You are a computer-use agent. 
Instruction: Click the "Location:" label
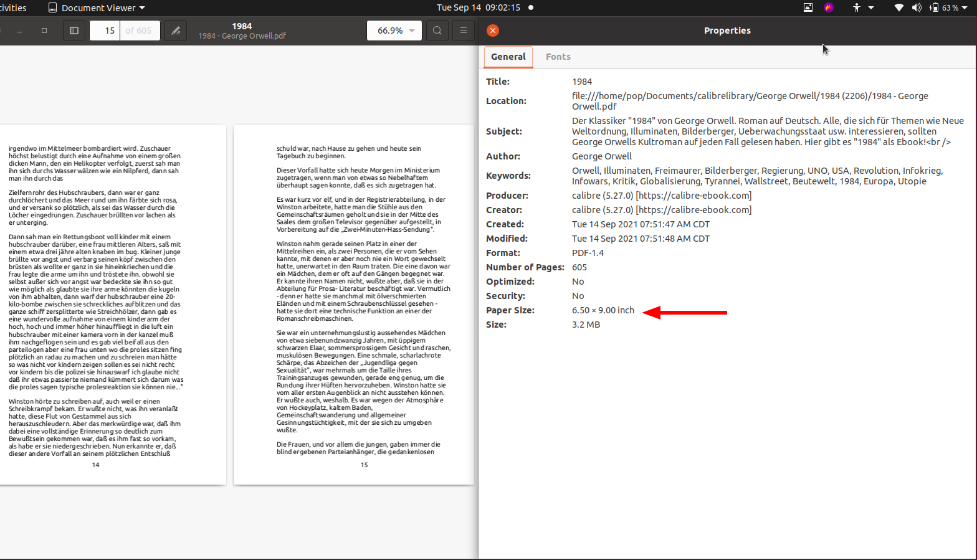[506, 101]
